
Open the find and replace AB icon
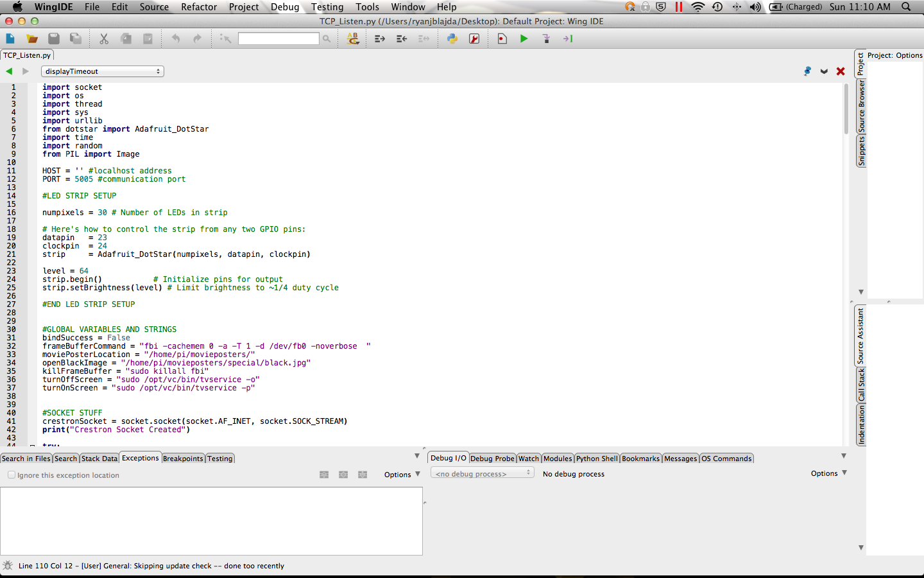point(353,39)
